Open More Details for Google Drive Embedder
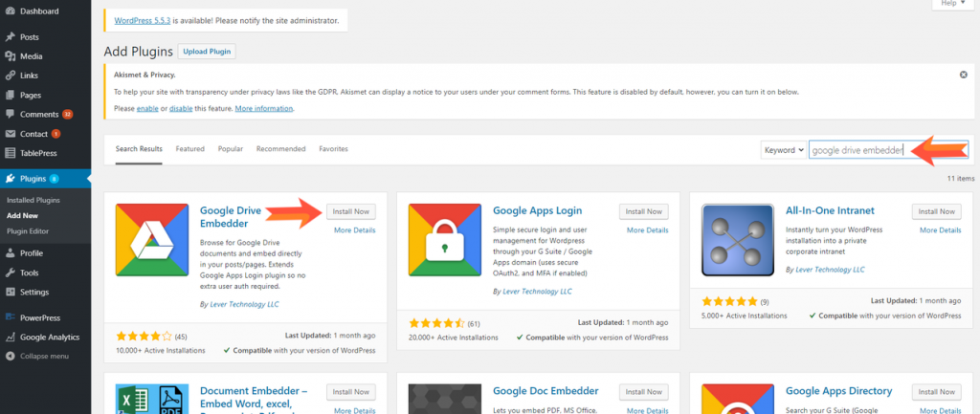This screenshot has width=980, height=414. 354,230
